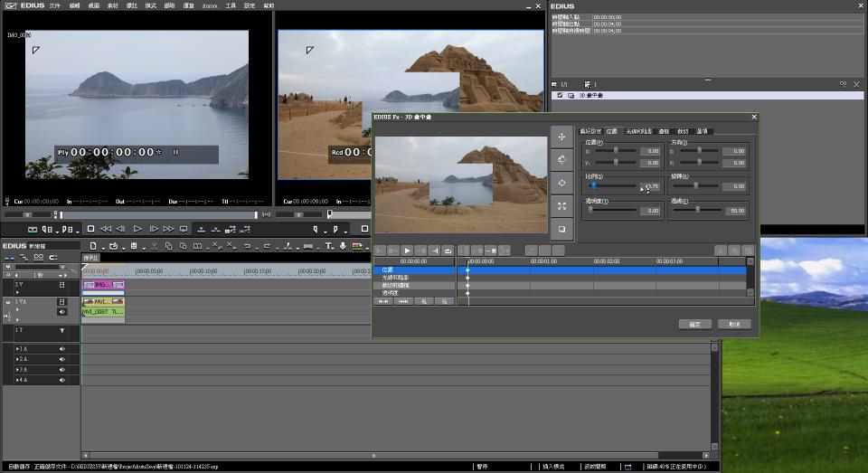Click the move/pan tool in 3D PiP dialog

[x=561, y=137]
